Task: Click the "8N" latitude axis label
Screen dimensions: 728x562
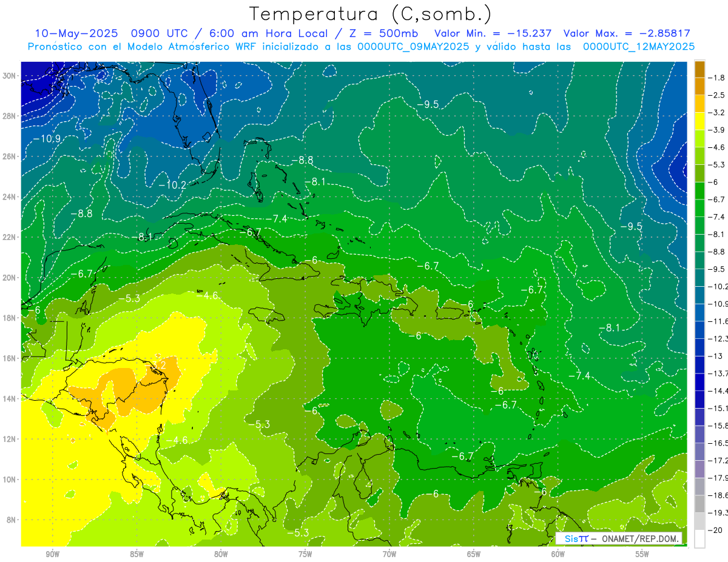Action: pos(12,520)
